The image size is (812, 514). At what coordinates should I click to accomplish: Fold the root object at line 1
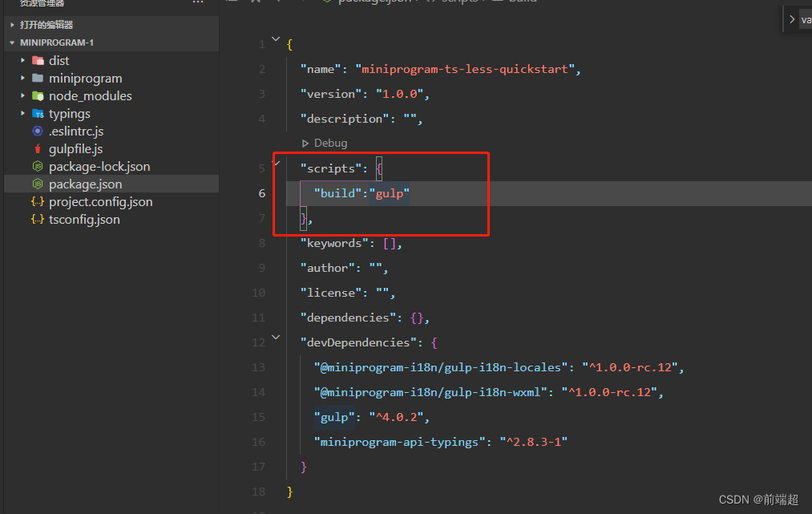click(x=276, y=38)
